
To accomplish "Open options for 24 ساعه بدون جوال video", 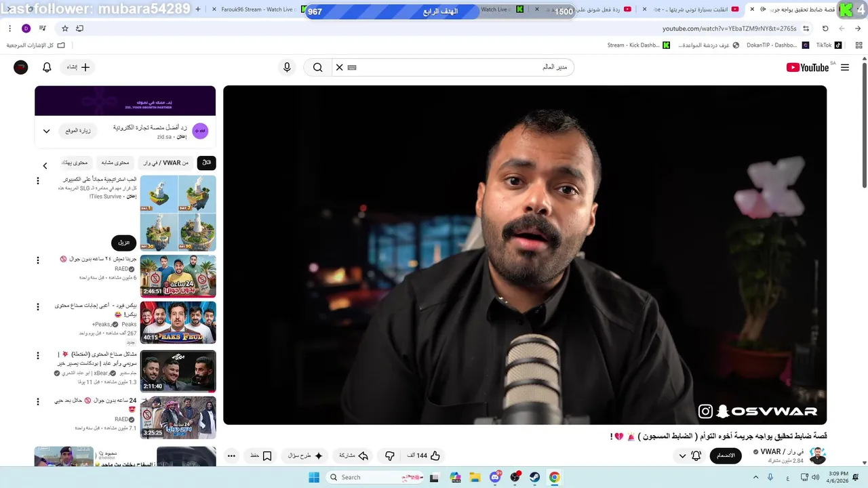I will click(x=38, y=401).
